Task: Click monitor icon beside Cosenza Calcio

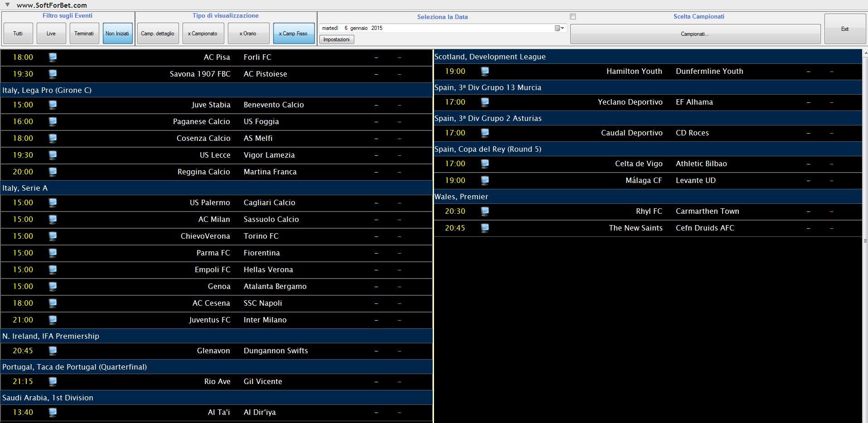Action: click(x=53, y=138)
